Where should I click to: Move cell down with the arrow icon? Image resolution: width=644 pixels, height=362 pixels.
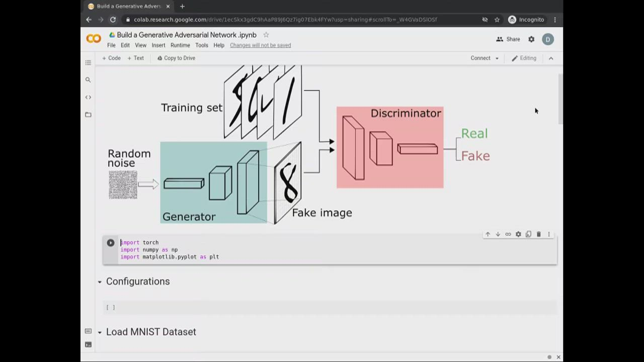click(x=498, y=234)
